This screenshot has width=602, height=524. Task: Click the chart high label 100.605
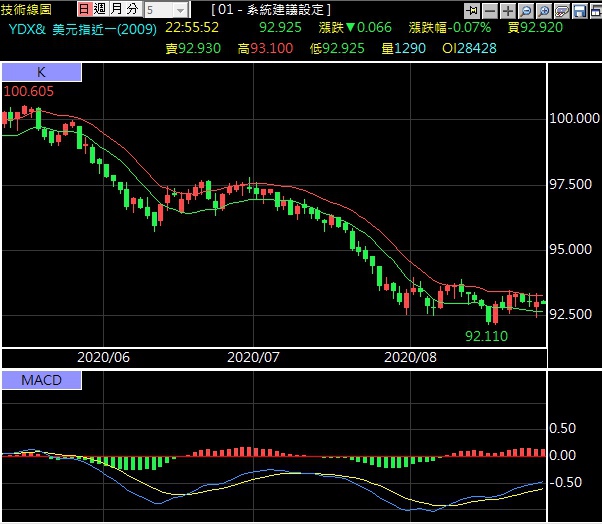(x=28, y=91)
